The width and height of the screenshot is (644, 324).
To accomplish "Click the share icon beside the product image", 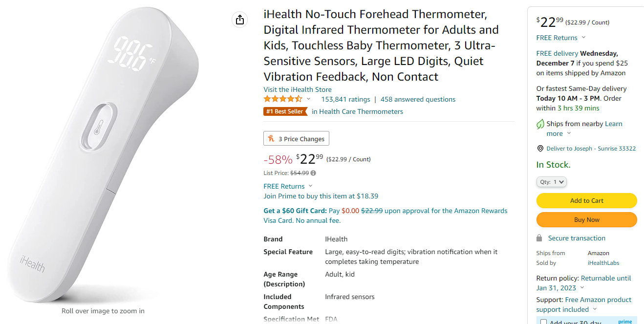I will (x=239, y=20).
